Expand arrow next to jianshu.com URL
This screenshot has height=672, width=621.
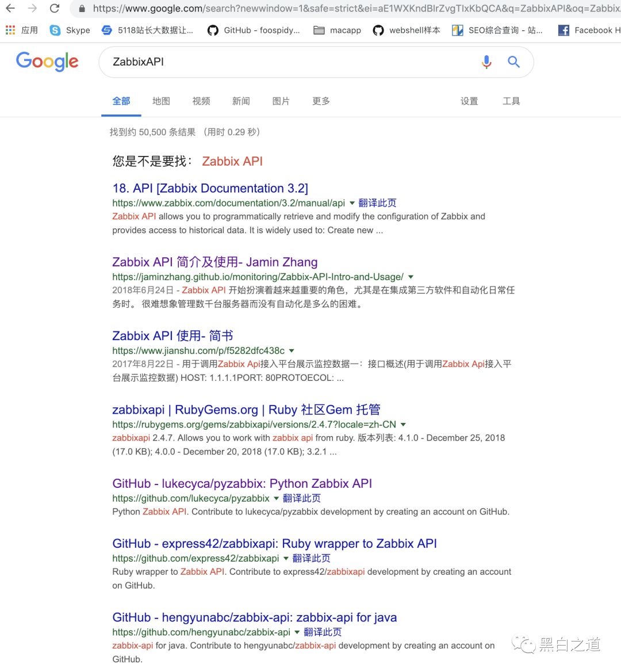coord(292,350)
